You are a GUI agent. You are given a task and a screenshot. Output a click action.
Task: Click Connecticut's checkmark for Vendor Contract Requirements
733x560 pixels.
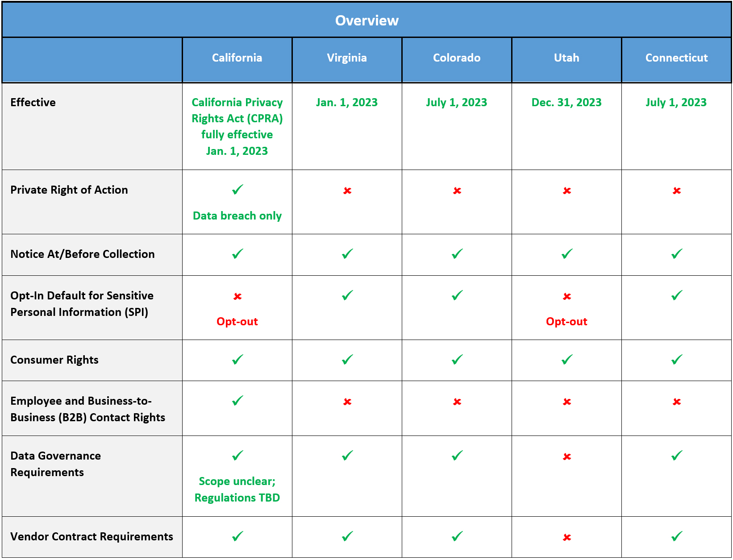[677, 536]
